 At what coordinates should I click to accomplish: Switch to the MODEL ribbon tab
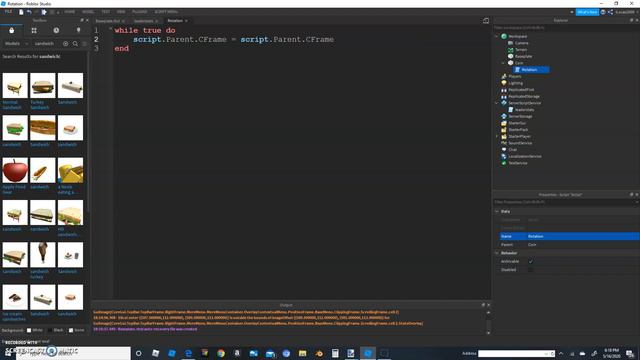[x=88, y=12]
